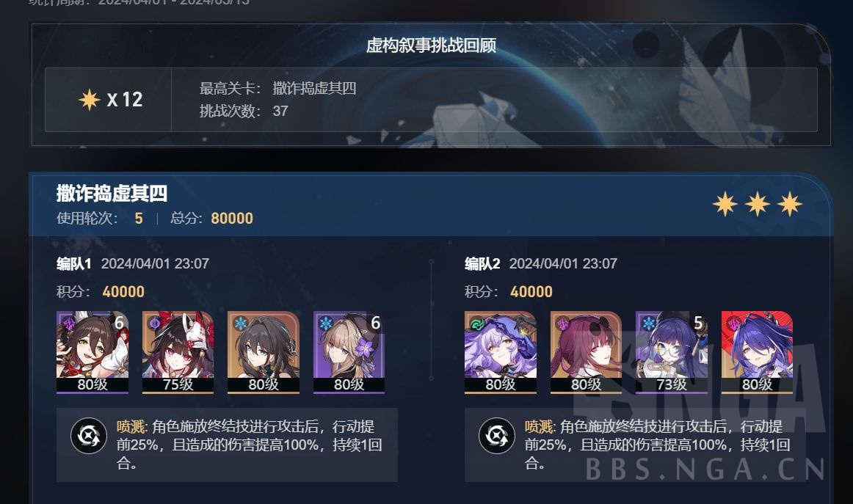Select the 75级 Sparkle character portrait
The width and height of the screenshot is (853, 504).
(x=178, y=351)
